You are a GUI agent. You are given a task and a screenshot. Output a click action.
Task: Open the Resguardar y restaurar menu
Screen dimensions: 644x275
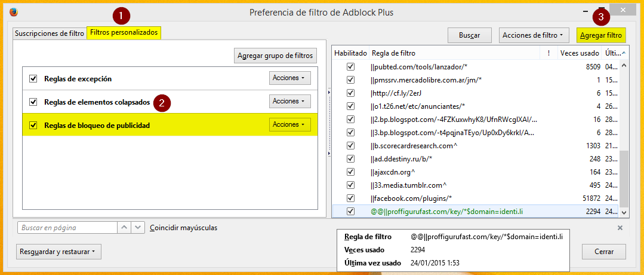click(58, 252)
